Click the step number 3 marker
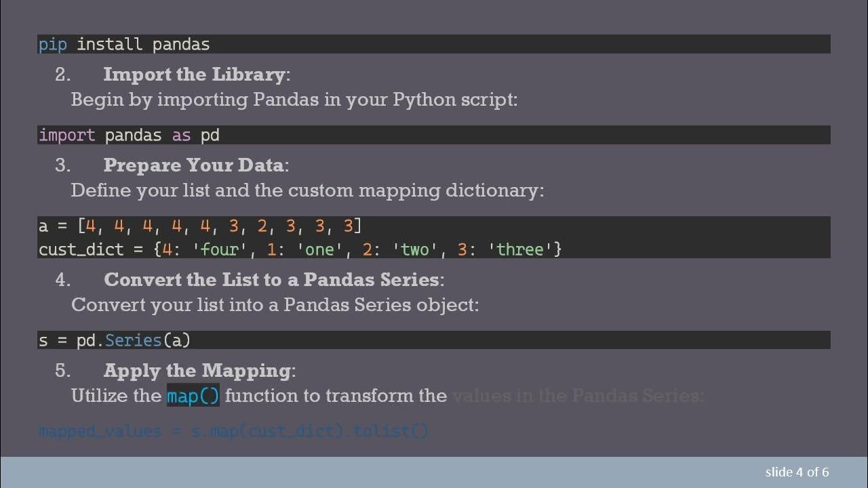The height and width of the screenshot is (488, 868). pos(62,165)
